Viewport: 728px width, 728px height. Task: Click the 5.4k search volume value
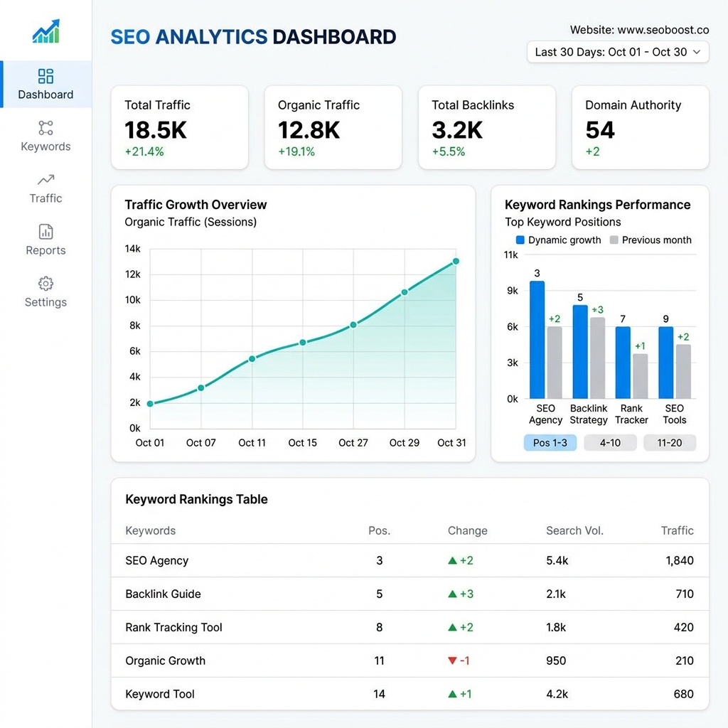557,561
